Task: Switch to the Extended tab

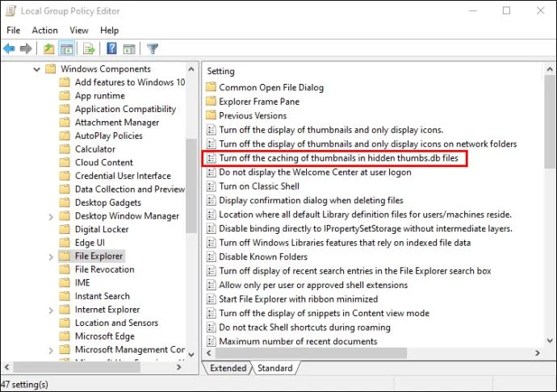Action: click(228, 368)
